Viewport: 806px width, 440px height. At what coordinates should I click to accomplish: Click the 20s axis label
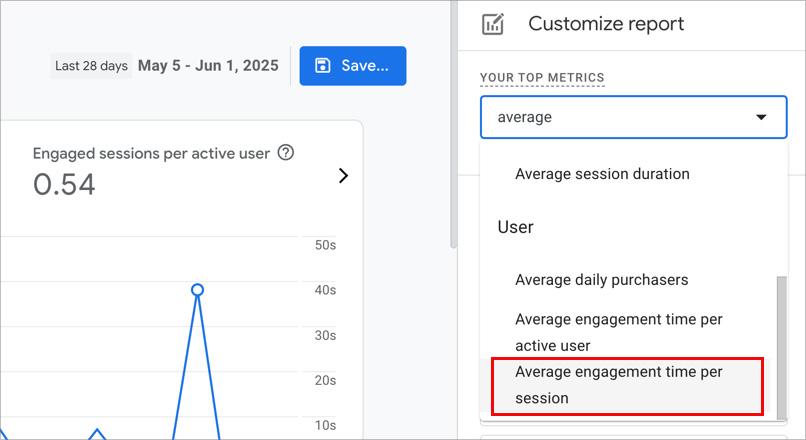coord(325,380)
